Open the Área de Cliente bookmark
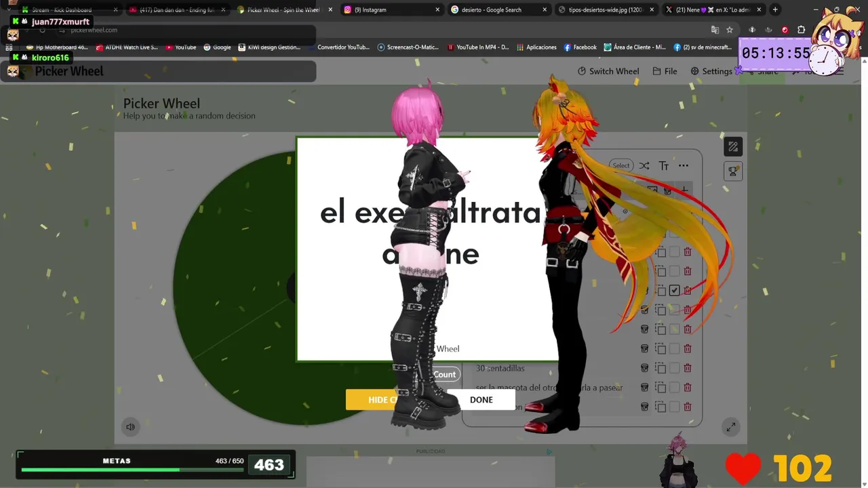 click(635, 47)
